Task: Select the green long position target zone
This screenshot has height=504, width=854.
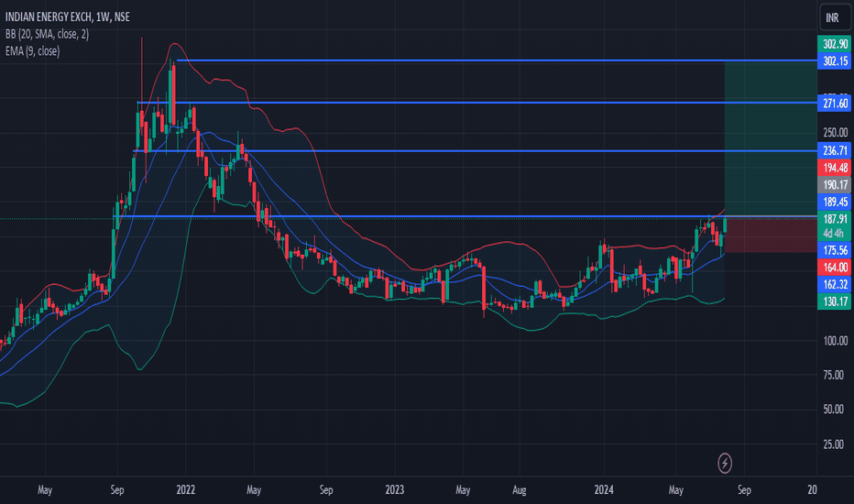Action: pyautogui.click(x=771, y=139)
